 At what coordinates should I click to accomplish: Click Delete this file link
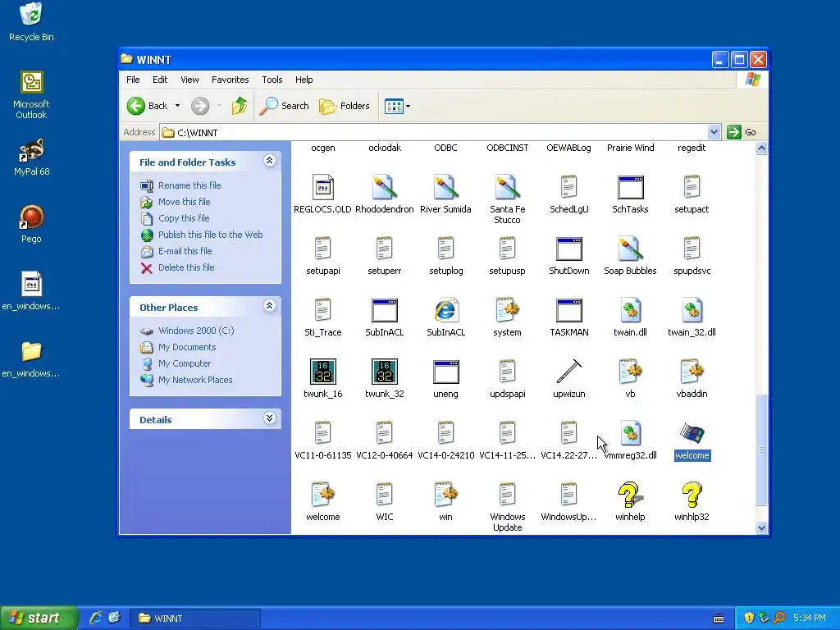(186, 267)
